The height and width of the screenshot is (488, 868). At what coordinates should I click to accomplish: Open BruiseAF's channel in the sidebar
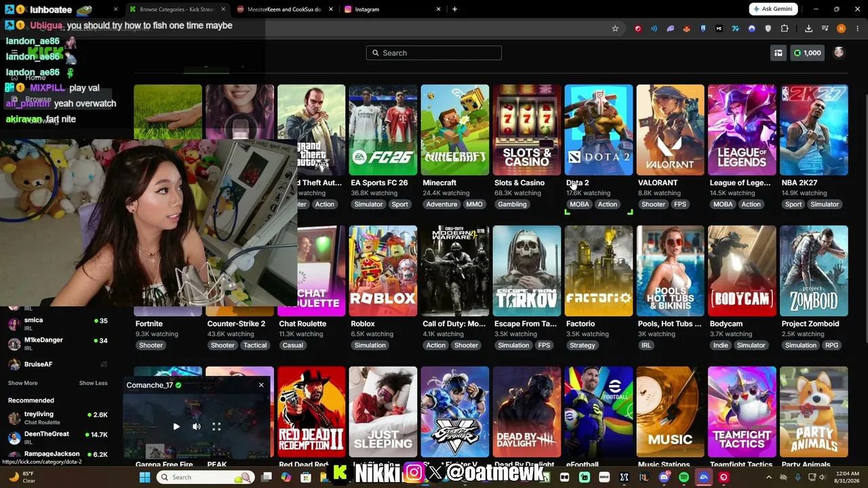[x=58, y=365]
